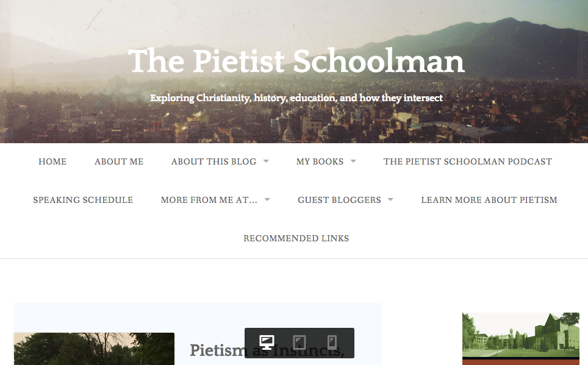The height and width of the screenshot is (365, 588).
Task: Switch to tablet preview mode
Action: (x=299, y=342)
